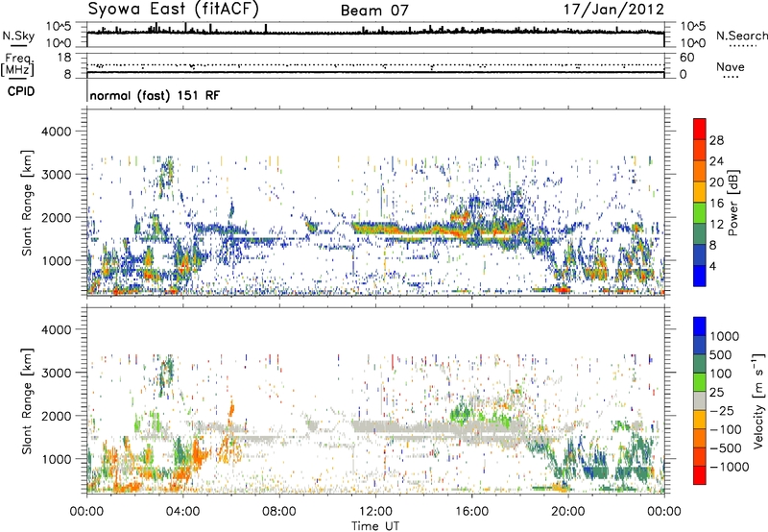This screenshot has height=532, width=768.
Task: Pick the Power colorbar segment between 20 and 24
Action: (700, 171)
